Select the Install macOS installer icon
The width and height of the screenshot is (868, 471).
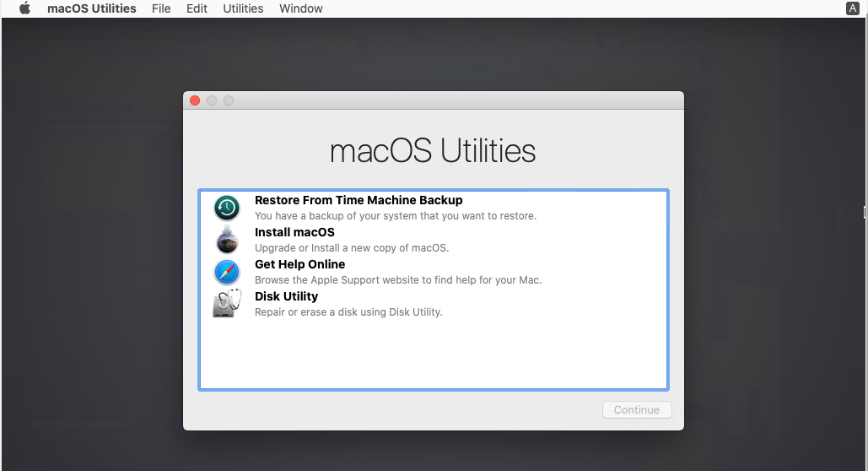226,240
